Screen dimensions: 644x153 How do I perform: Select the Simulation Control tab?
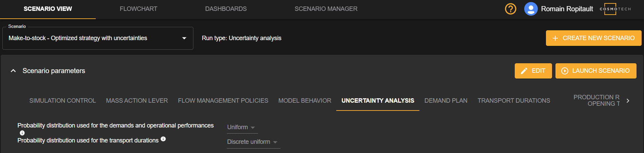[x=62, y=101]
